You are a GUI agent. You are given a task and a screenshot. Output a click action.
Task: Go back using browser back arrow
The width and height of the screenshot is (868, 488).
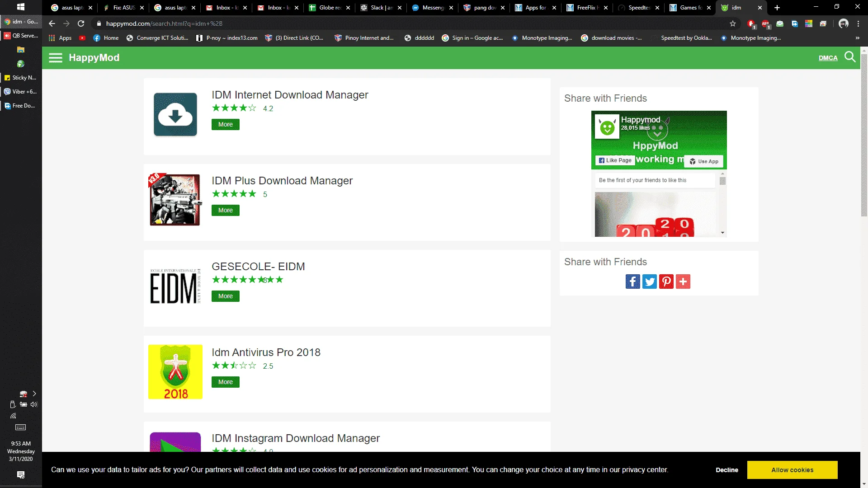pos(52,23)
